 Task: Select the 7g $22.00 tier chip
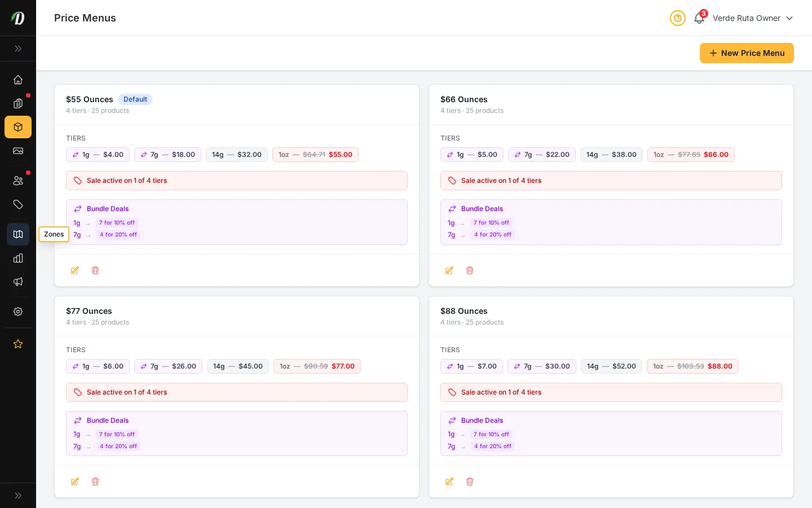pos(542,155)
